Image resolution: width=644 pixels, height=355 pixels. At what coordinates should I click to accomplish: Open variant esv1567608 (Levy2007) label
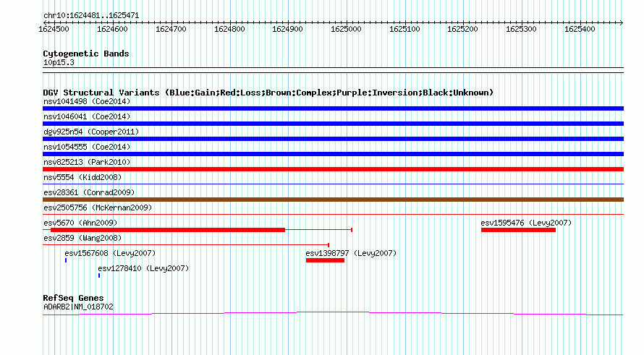(110, 253)
